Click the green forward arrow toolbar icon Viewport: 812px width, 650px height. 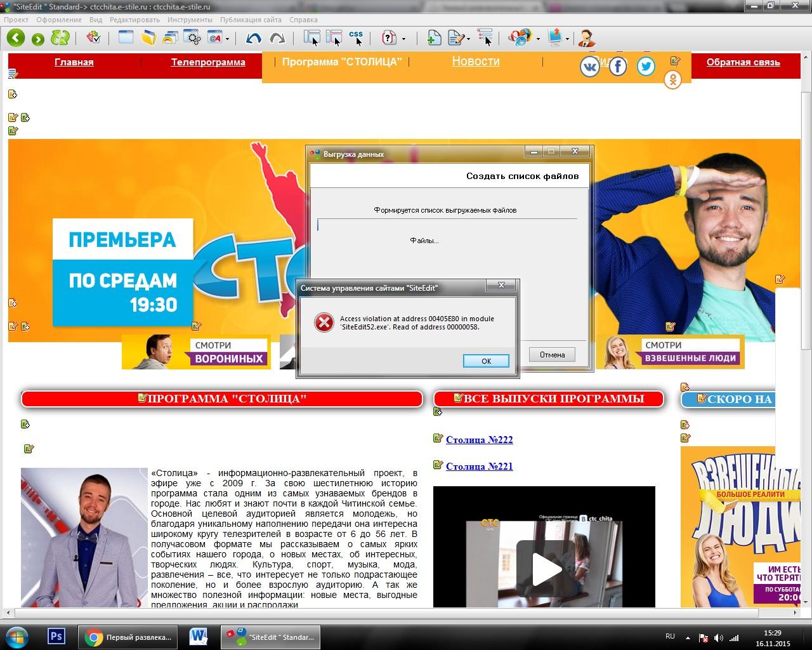[38, 39]
